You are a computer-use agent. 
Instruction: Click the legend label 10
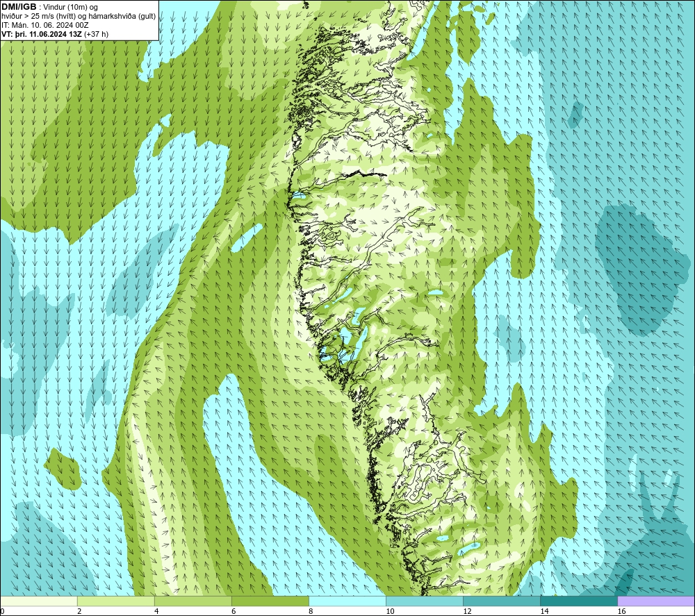click(390, 611)
